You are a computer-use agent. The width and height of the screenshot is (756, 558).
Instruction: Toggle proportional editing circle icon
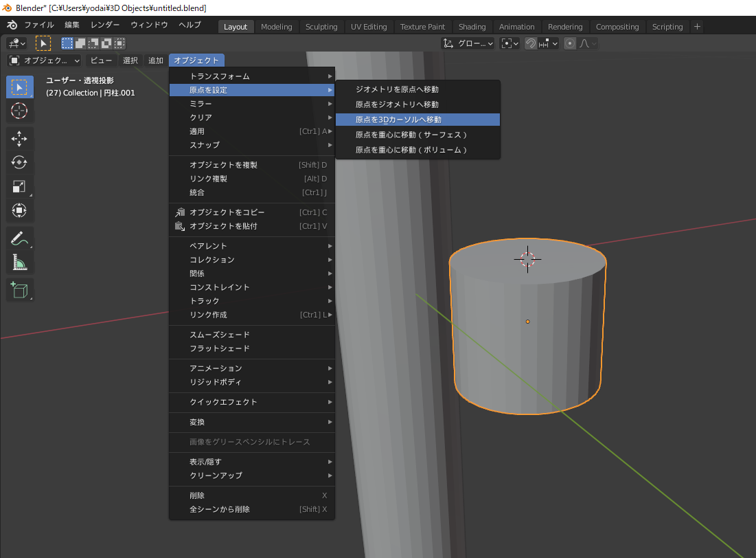click(570, 43)
